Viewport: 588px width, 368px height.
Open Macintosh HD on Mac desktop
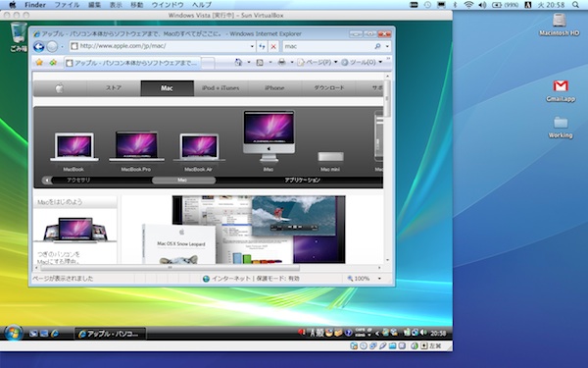coord(560,25)
